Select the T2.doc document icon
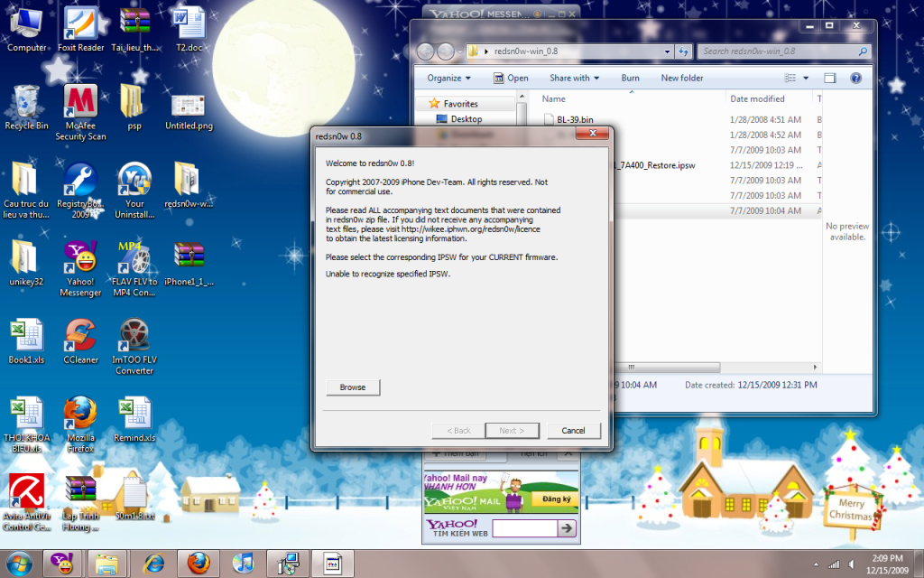This screenshot has height=578, width=924. click(189, 28)
